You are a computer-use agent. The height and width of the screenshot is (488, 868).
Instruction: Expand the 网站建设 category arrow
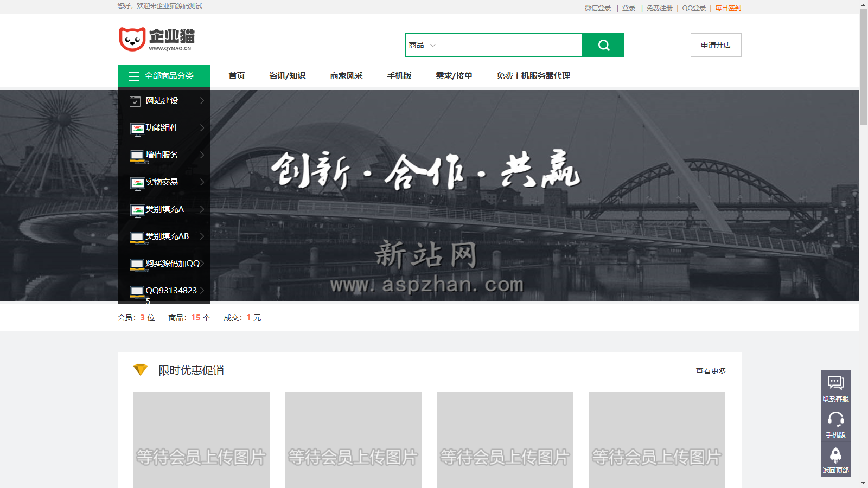coord(202,100)
